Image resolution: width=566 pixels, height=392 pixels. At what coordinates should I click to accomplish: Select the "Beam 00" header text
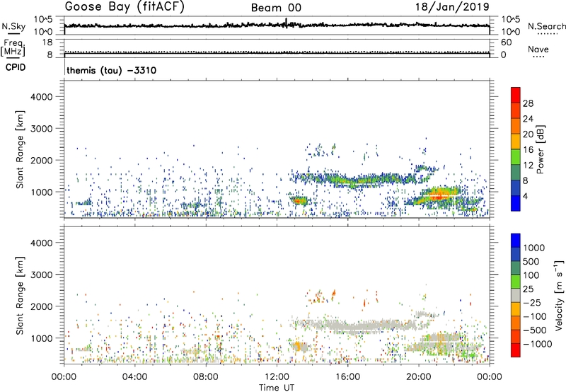[x=276, y=8]
